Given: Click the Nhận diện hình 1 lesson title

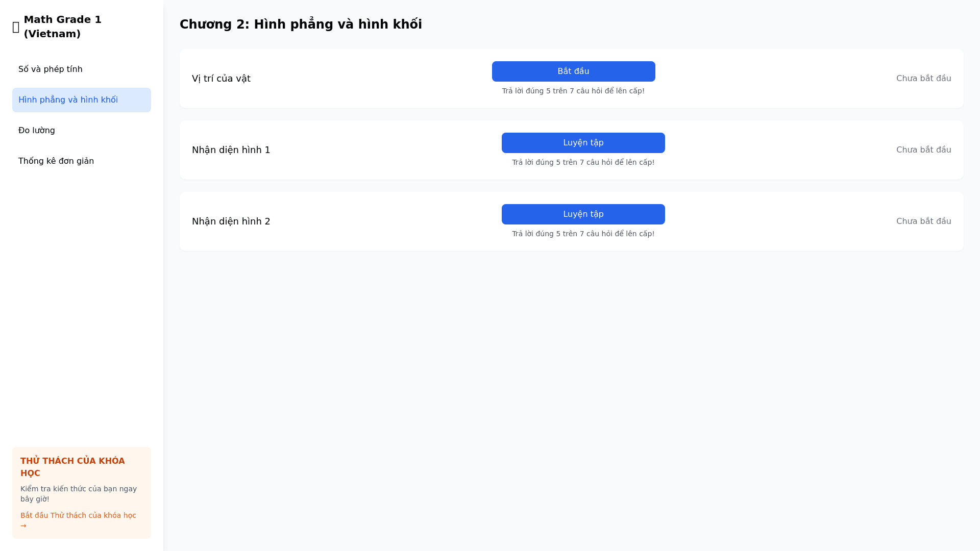Looking at the screenshot, I should coord(231,150).
